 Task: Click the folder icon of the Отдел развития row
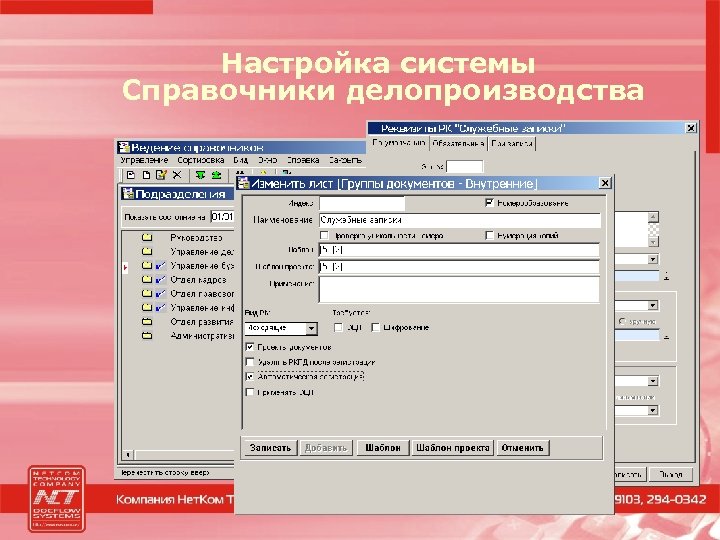tap(147, 321)
